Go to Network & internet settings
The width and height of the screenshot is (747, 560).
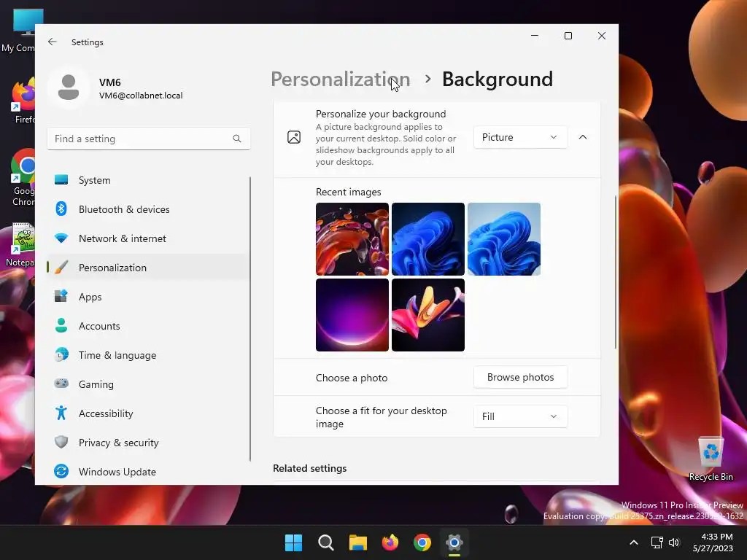click(x=149, y=238)
